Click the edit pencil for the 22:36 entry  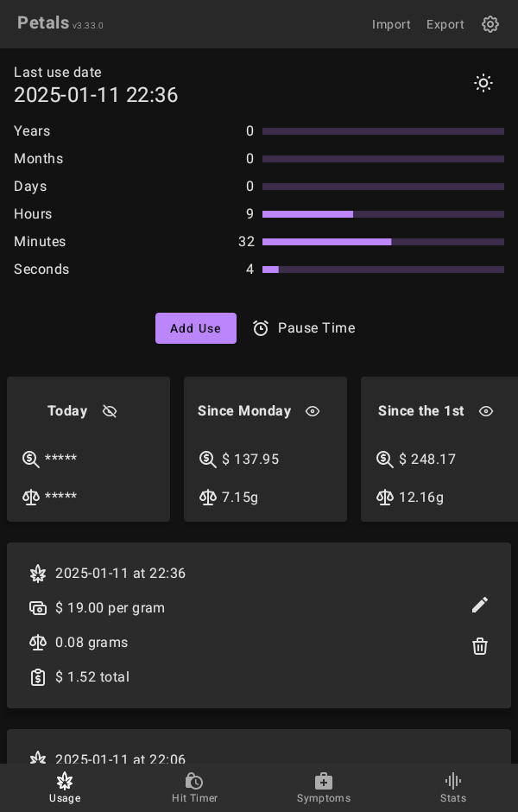(480, 605)
